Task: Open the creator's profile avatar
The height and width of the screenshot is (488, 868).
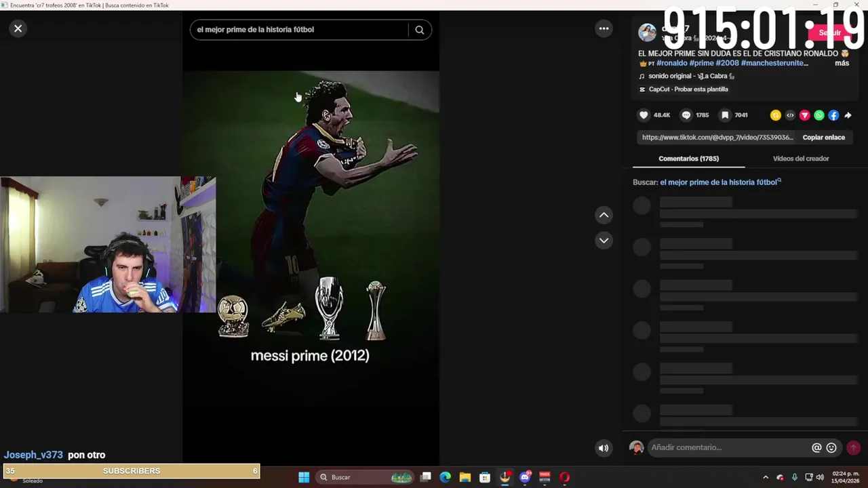Action: [x=648, y=32]
